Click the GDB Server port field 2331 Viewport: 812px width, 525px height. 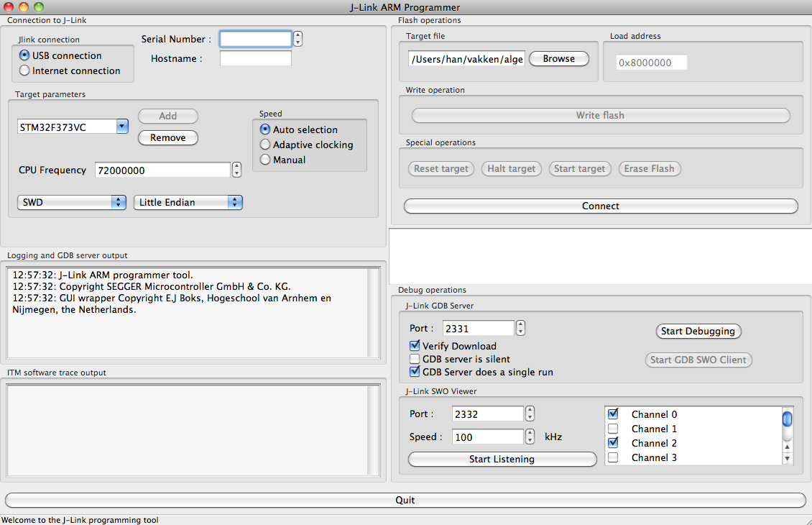click(479, 328)
